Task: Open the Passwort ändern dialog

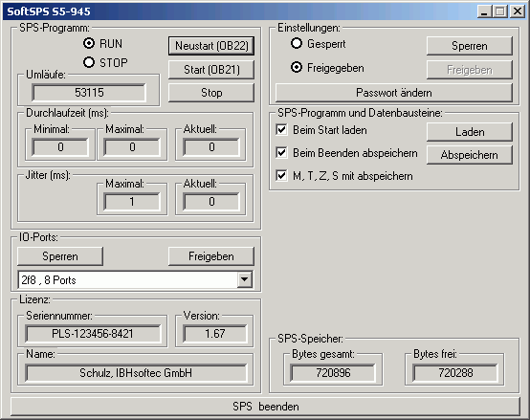Action: pyautogui.click(x=394, y=93)
